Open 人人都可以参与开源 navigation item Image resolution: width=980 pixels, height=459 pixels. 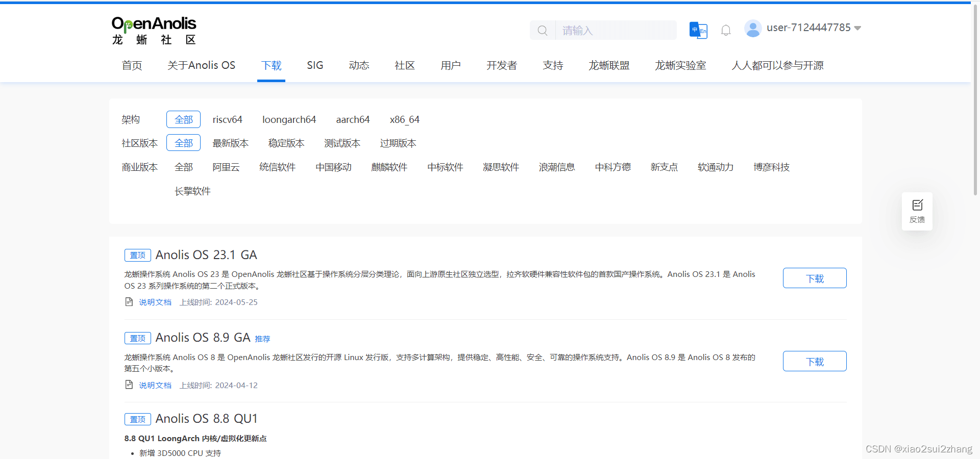point(777,65)
